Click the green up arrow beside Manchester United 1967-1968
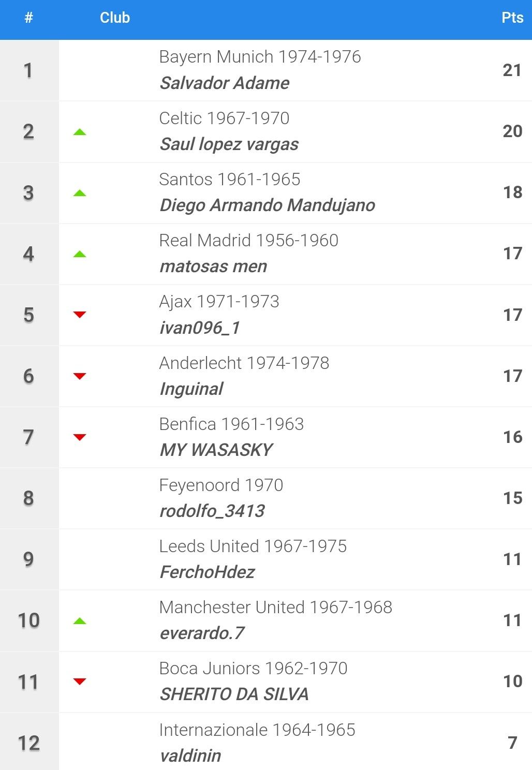The height and width of the screenshot is (770, 532). (80, 621)
